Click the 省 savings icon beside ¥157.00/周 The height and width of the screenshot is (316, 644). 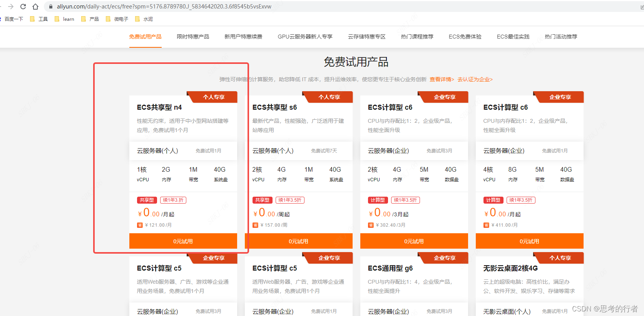tap(255, 225)
